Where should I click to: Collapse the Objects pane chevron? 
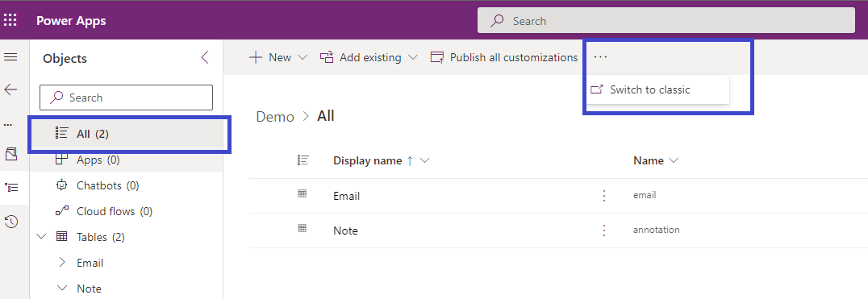(x=205, y=57)
